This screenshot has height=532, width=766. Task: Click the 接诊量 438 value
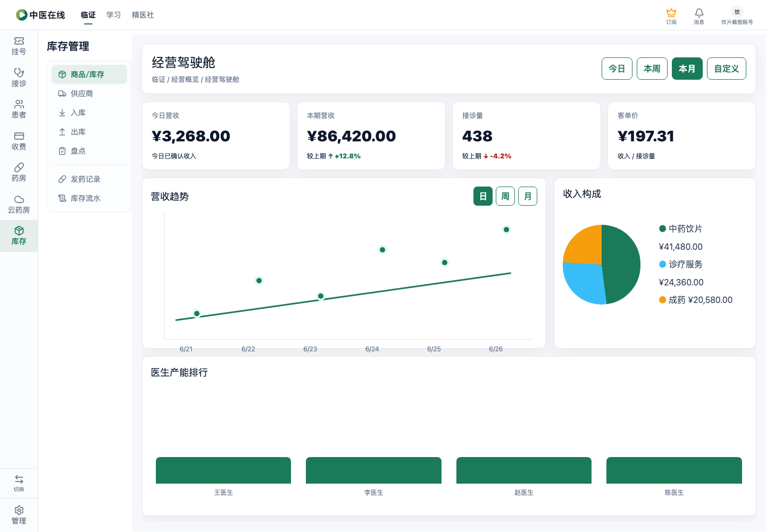coord(477,136)
